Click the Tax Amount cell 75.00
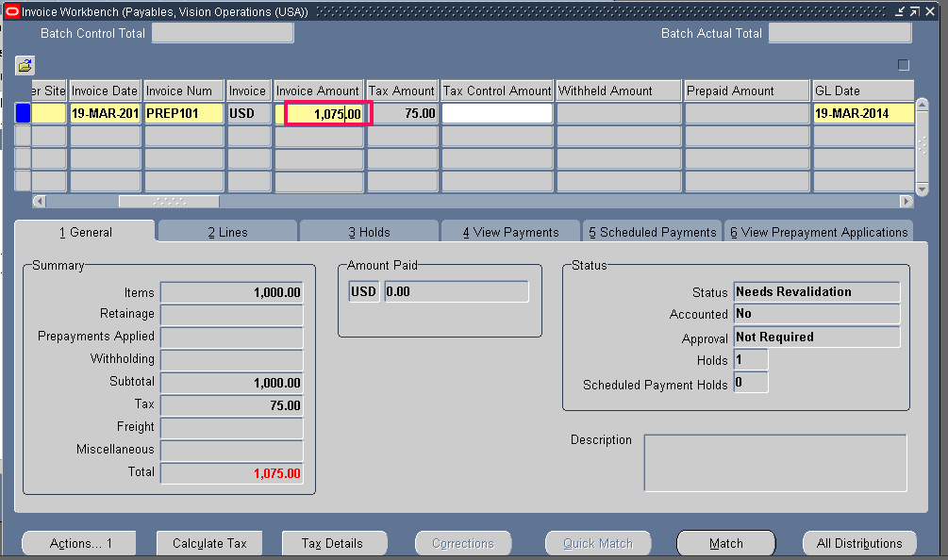The width and height of the screenshot is (948, 560). tap(402, 113)
